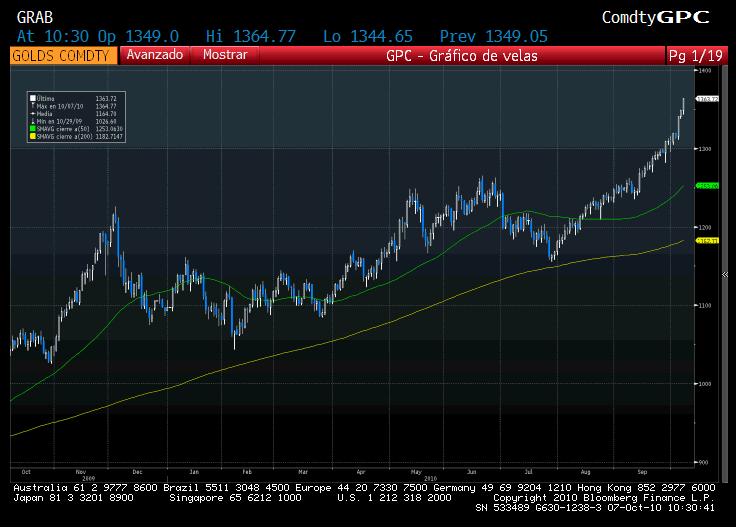Click the green SMAVG(50) legend swatch

coord(33,129)
